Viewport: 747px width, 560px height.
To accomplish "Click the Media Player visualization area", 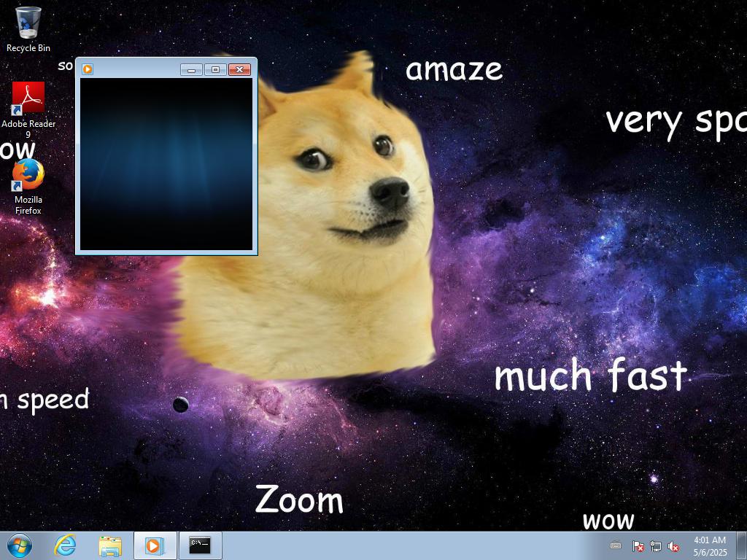I will 166,164.
